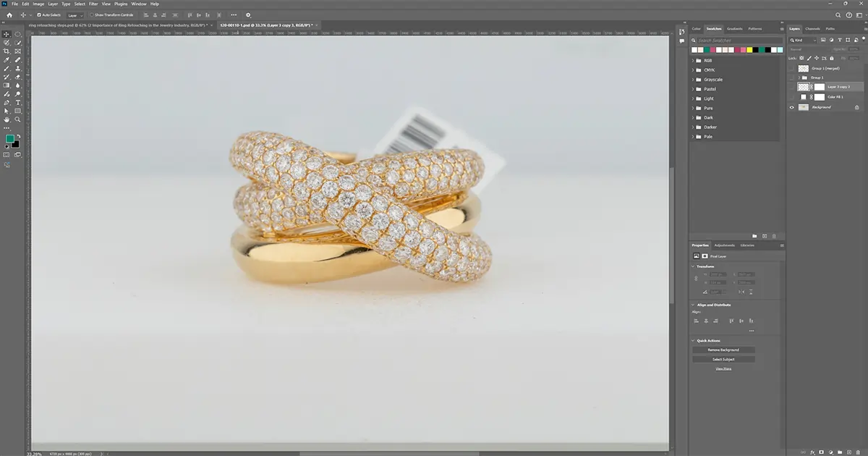868x456 pixels.
Task: Click the Remove Background button
Action: pyautogui.click(x=723, y=350)
